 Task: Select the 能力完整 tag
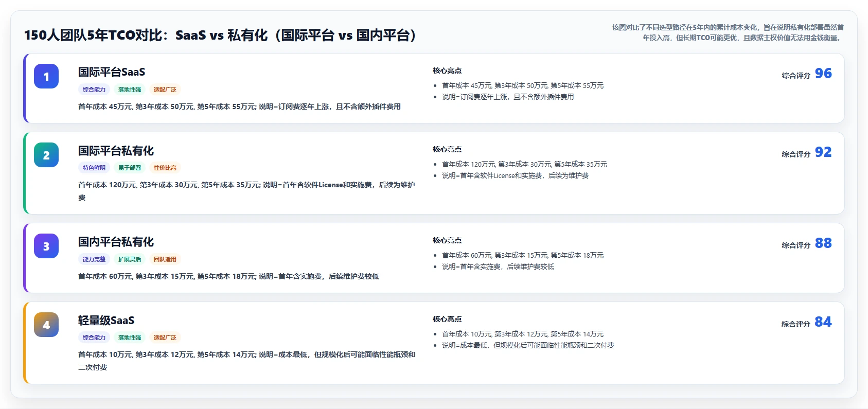click(x=94, y=259)
